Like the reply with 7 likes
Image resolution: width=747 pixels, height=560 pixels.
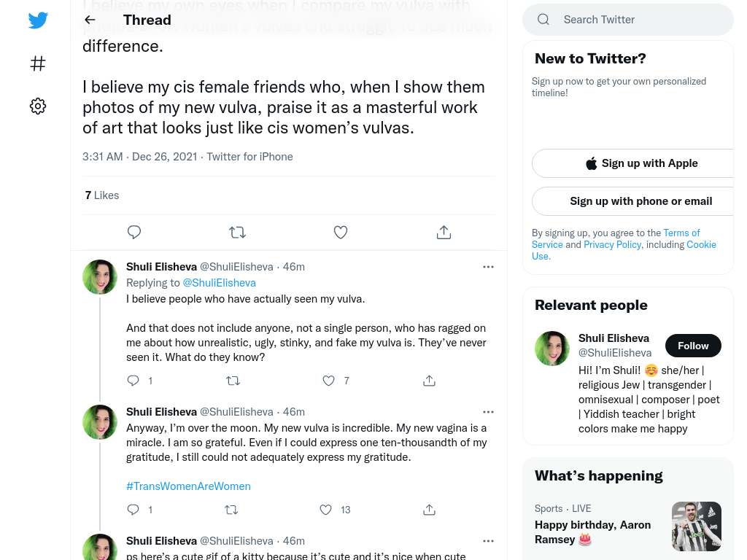point(329,381)
